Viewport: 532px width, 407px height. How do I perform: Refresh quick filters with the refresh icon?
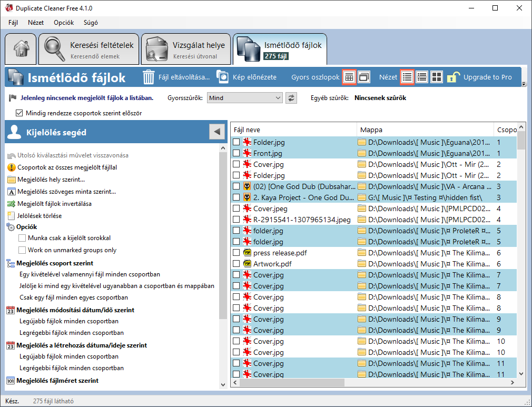291,98
